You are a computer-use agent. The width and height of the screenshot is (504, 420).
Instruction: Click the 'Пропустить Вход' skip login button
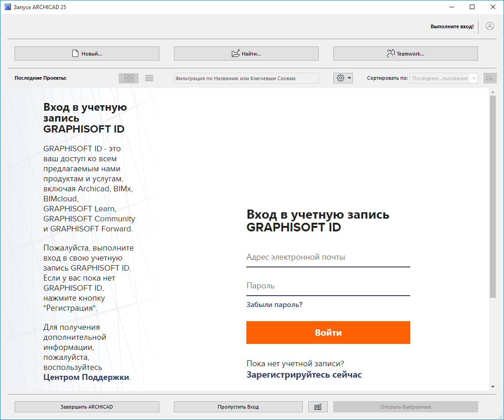pos(238,407)
